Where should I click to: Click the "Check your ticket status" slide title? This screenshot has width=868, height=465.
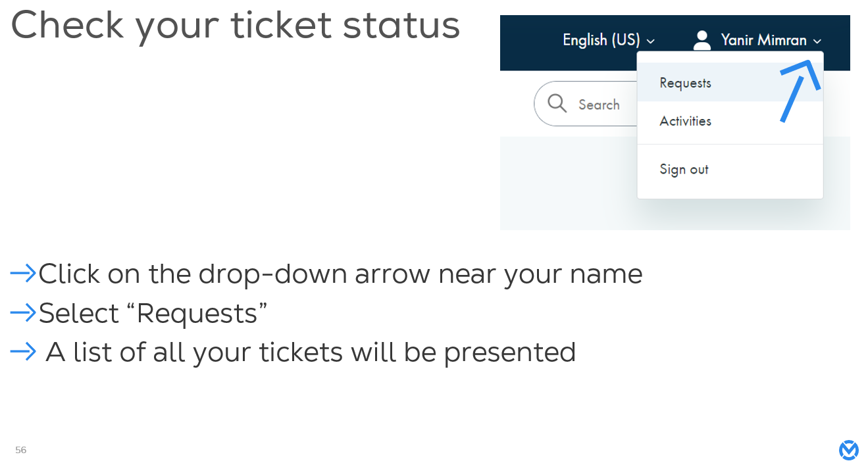[235, 26]
